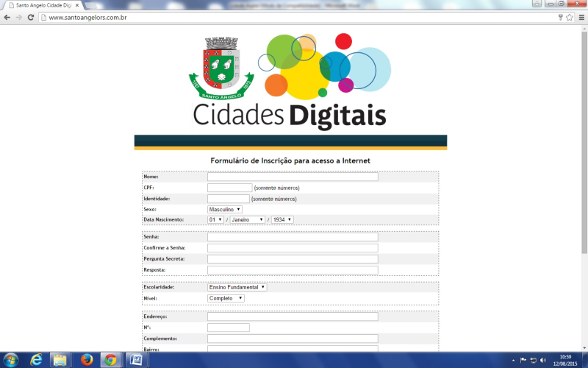Open the Chrome hamburger menu
Viewport: 588px width, 368px height.
(x=580, y=17)
